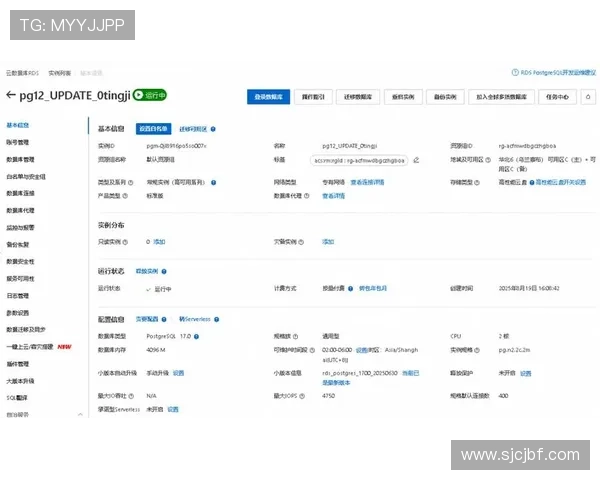The image size is (600, 480).
Task: Click info icon beside 最大IOPS label
Action: pyautogui.click(x=302, y=396)
